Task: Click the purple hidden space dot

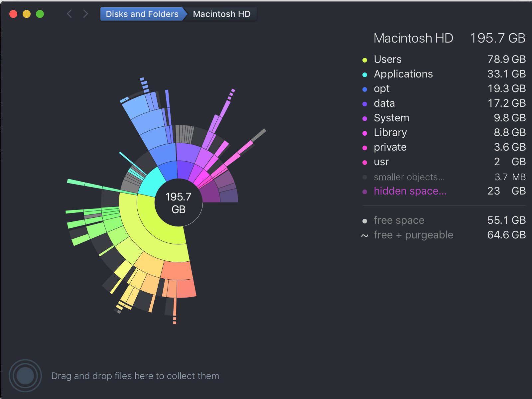Action: click(365, 192)
